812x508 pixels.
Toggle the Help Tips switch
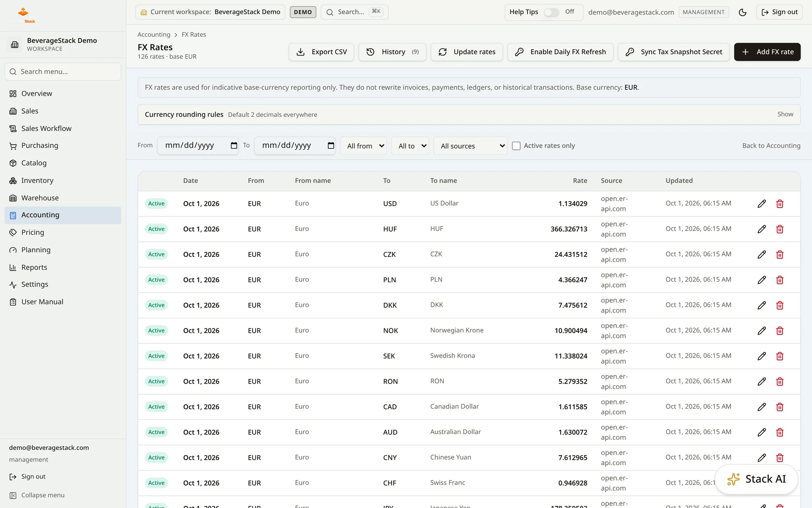pyautogui.click(x=551, y=12)
